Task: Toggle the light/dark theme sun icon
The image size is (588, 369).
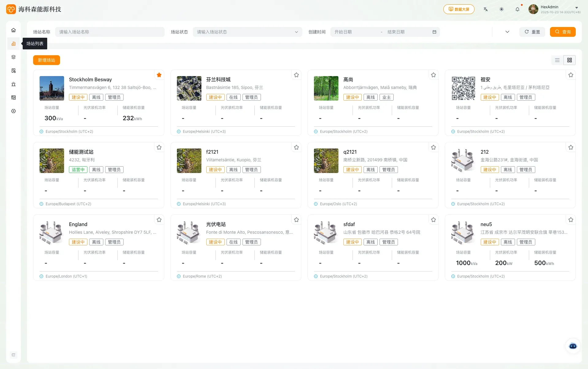Action: click(x=502, y=9)
